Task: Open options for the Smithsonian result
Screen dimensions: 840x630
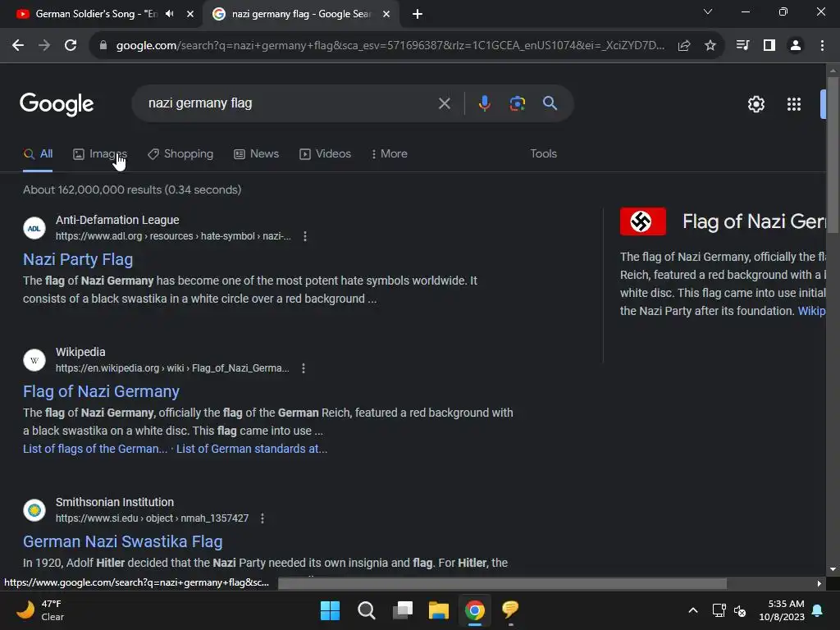Action: 262,518
